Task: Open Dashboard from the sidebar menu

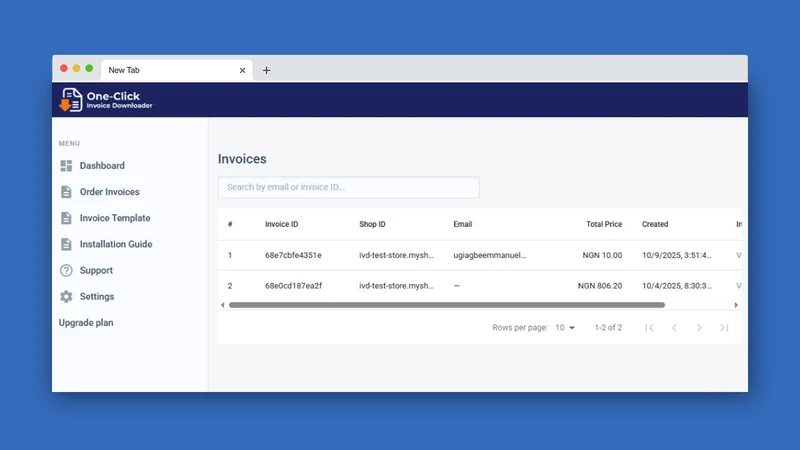Action: [102, 166]
